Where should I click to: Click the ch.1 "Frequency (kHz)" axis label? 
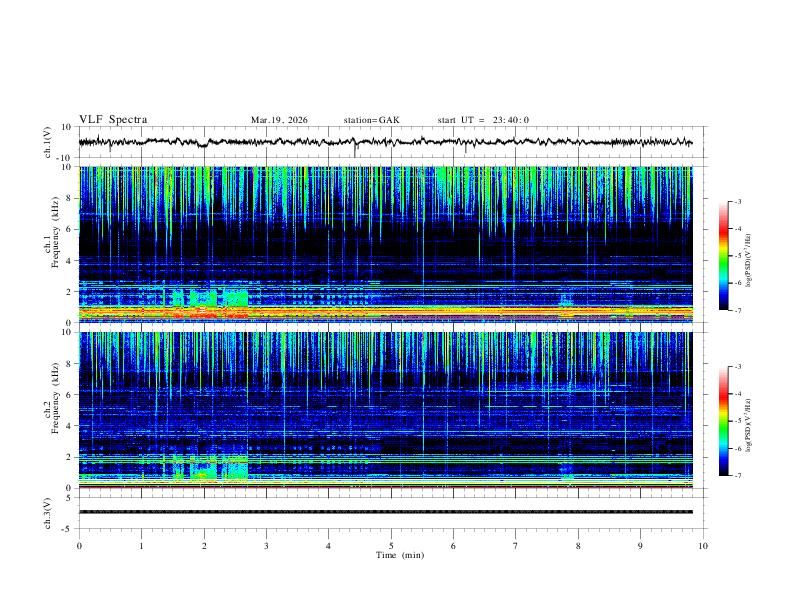tap(56, 232)
